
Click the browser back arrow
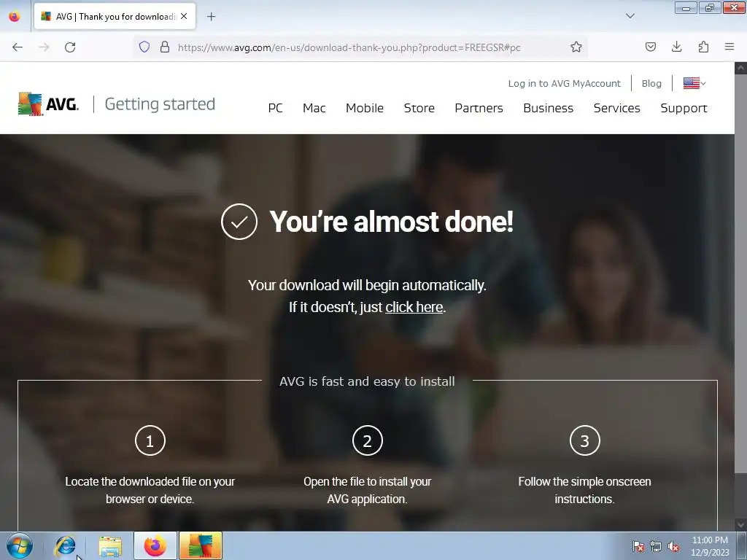click(18, 47)
